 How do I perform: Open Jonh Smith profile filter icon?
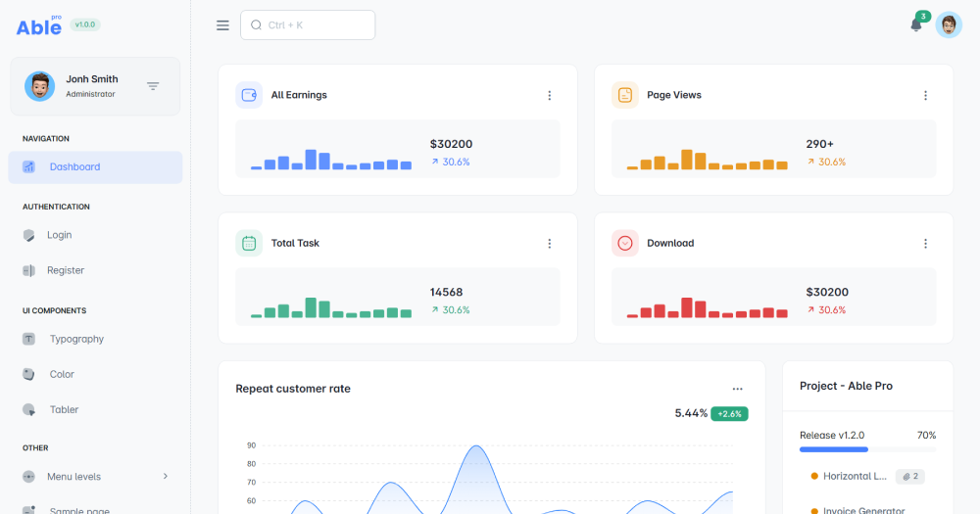(x=153, y=86)
